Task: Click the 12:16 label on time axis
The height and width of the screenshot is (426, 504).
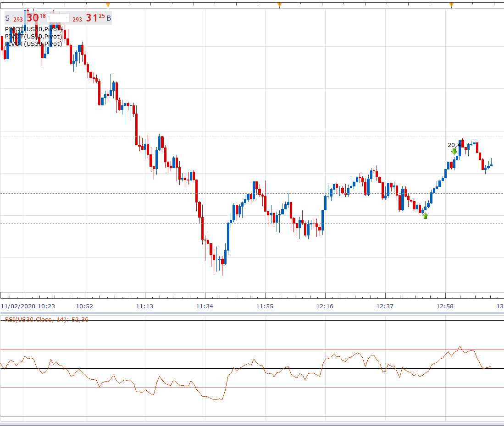Action: pos(325,306)
